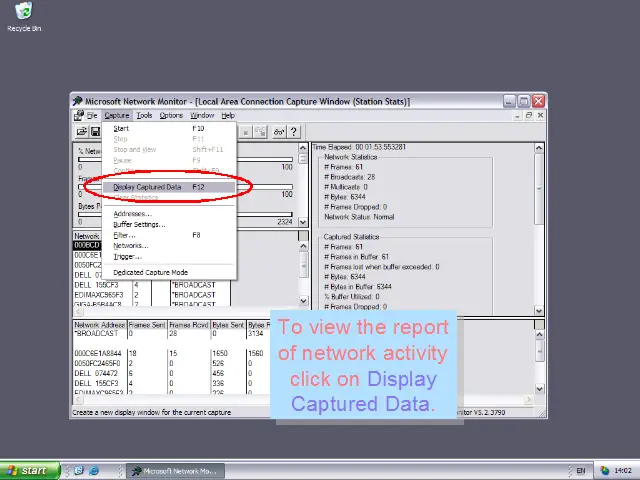Image resolution: width=640 pixels, height=480 pixels.
Task: Open the Help menu
Action: coord(228,116)
